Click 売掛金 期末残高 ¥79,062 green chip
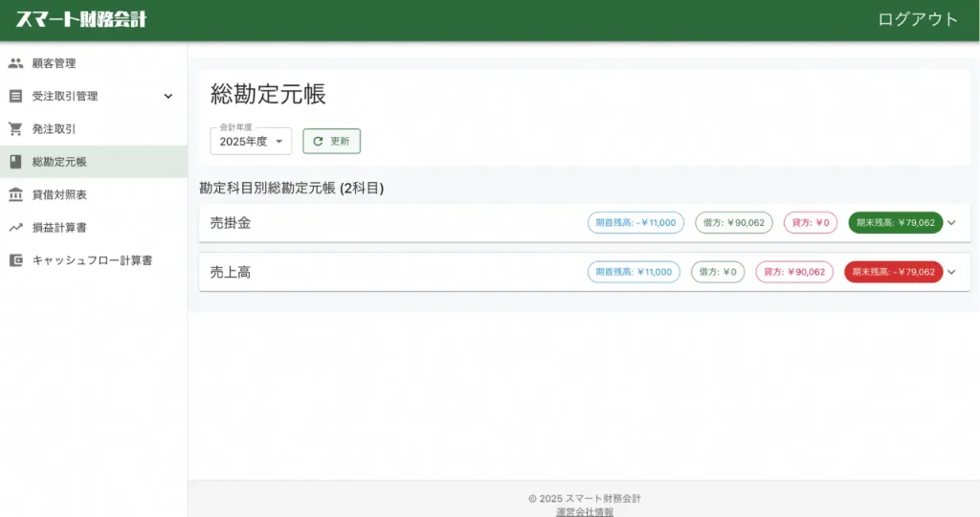Image resolution: width=980 pixels, height=517 pixels. click(x=895, y=222)
